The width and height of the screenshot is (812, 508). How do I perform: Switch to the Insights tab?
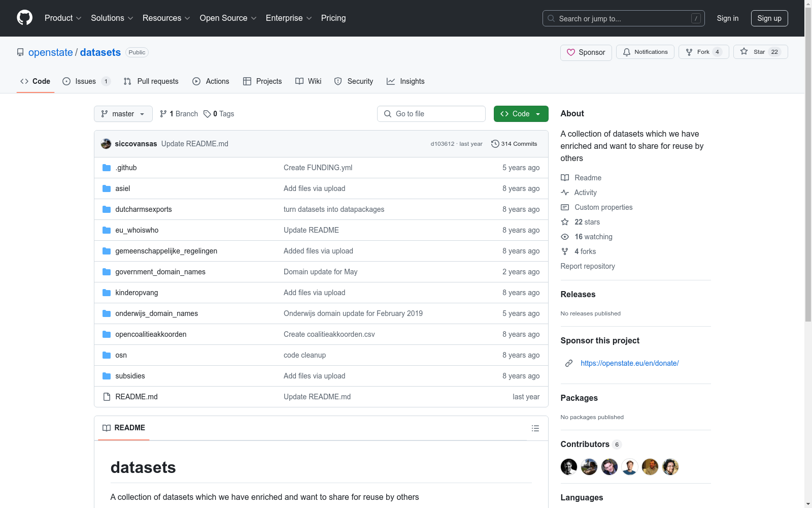[x=405, y=81]
